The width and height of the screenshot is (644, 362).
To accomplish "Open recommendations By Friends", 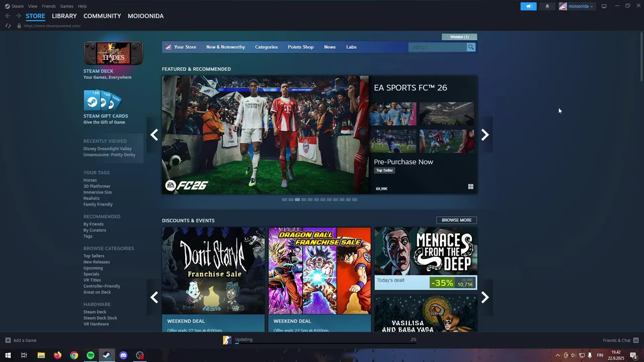I will 94,224.
